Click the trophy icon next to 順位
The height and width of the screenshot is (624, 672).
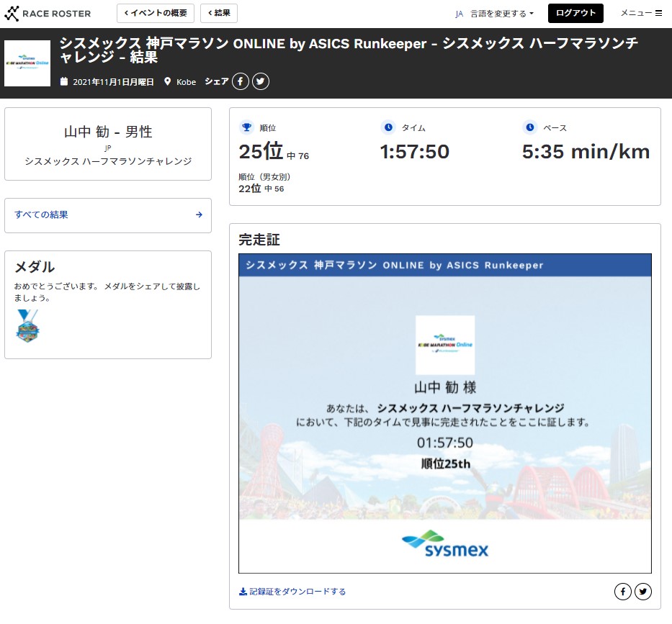[x=246, y=127]
